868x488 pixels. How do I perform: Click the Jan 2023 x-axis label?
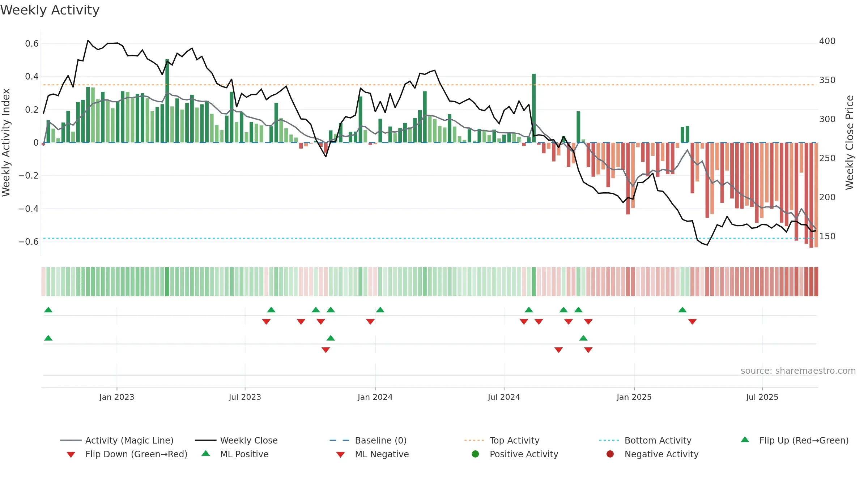117,397
